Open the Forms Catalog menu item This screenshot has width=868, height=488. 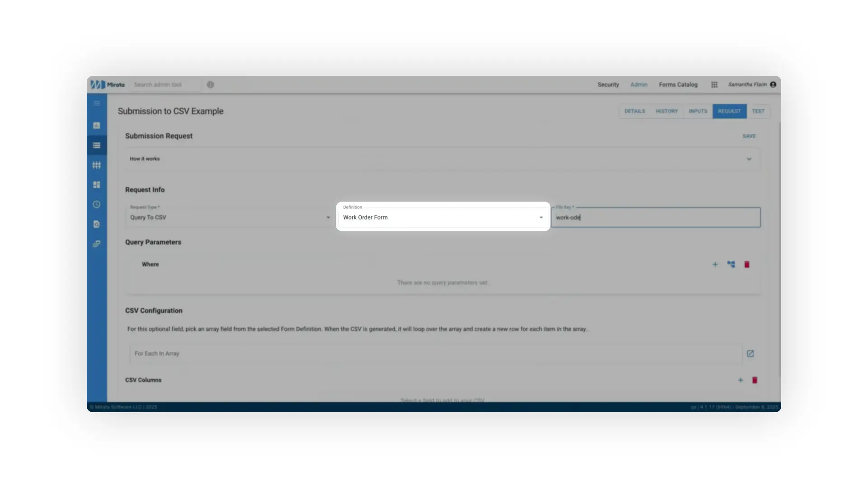coord(678,84)
